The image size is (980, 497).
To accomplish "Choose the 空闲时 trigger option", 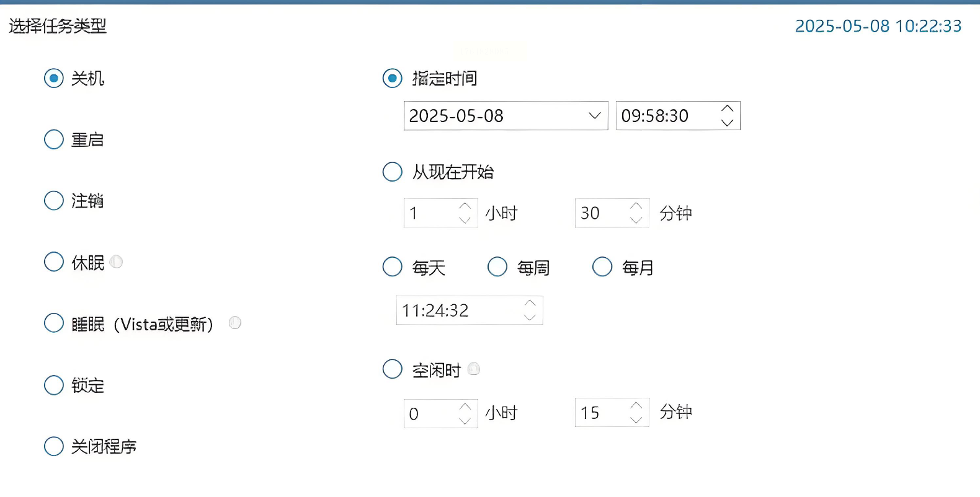I will pos(393,369).
